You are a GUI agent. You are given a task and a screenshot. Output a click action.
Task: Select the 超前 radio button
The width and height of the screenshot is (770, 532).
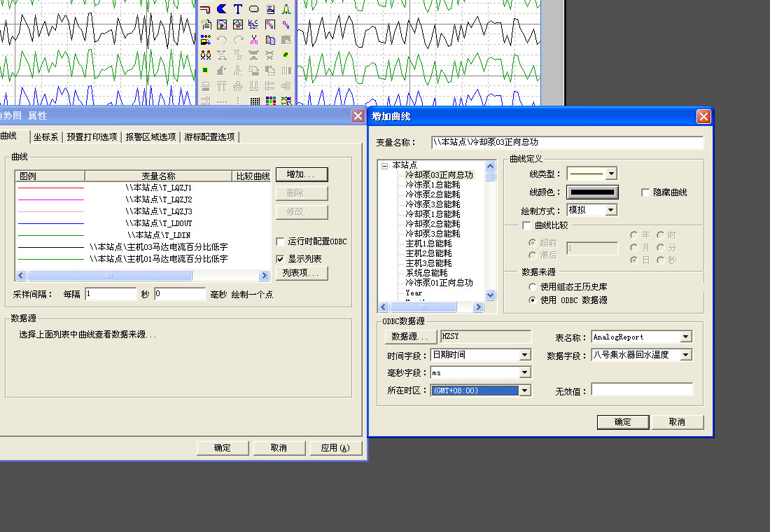[x=532, y=242]
